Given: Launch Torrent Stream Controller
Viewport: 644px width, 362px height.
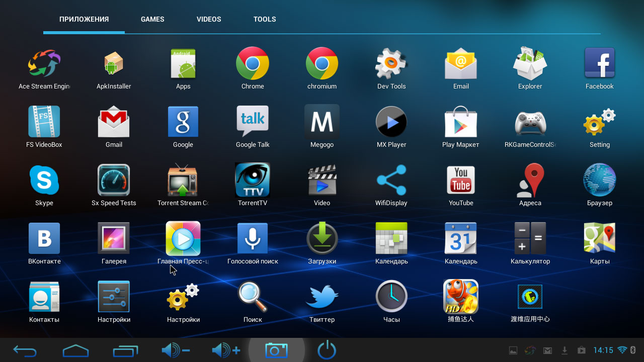Looking at the screenshot, I should 183,180.
